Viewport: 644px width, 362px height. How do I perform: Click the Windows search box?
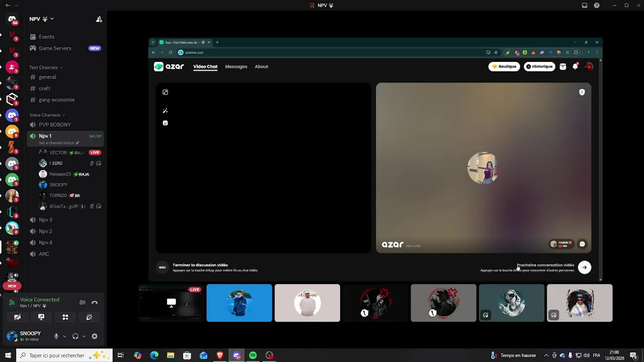pyautogui.click(x=64, y=355)
